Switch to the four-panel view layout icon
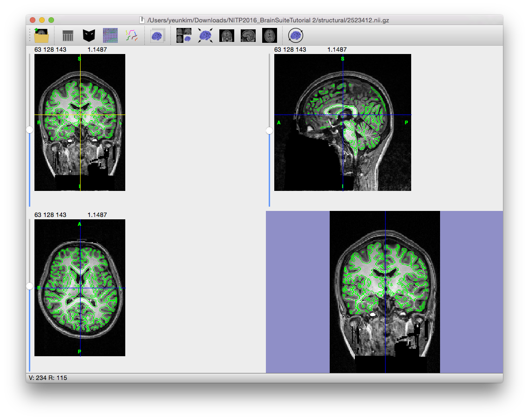529x420 pixels. (x=184, y=35)
